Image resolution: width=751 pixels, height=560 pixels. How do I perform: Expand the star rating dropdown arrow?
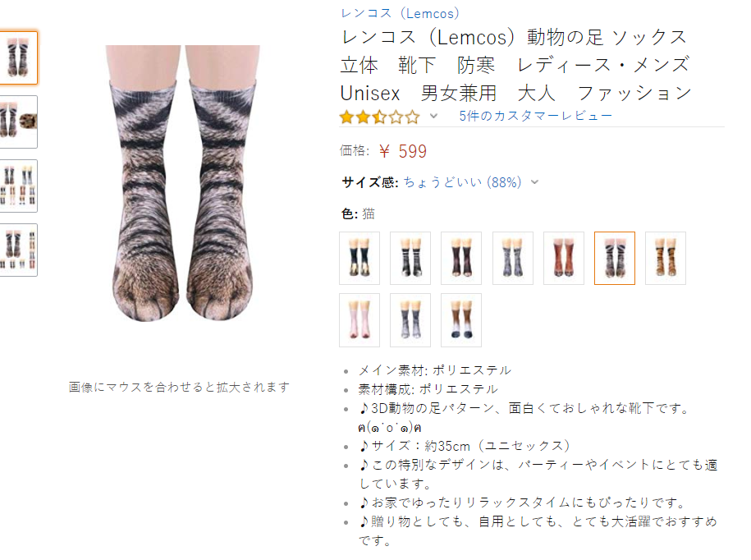[x=433, y=116]
